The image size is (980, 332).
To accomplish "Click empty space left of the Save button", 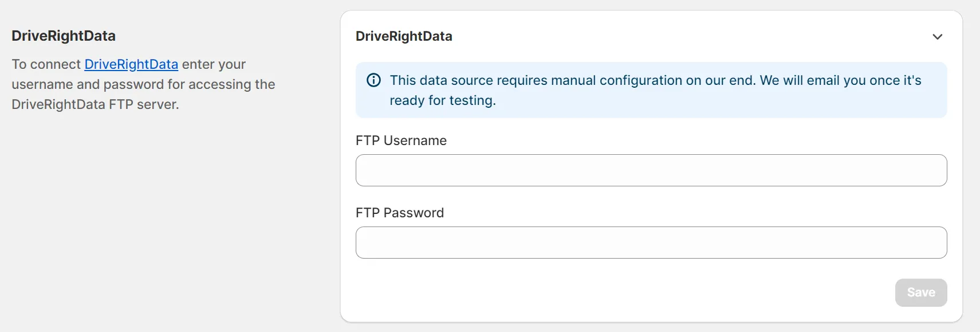I will pos(630,292).
